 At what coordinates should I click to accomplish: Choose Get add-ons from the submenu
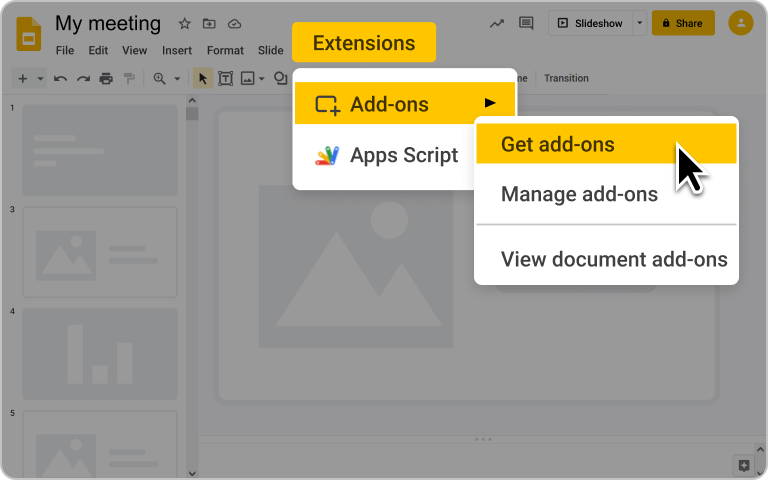click(558, 145)
